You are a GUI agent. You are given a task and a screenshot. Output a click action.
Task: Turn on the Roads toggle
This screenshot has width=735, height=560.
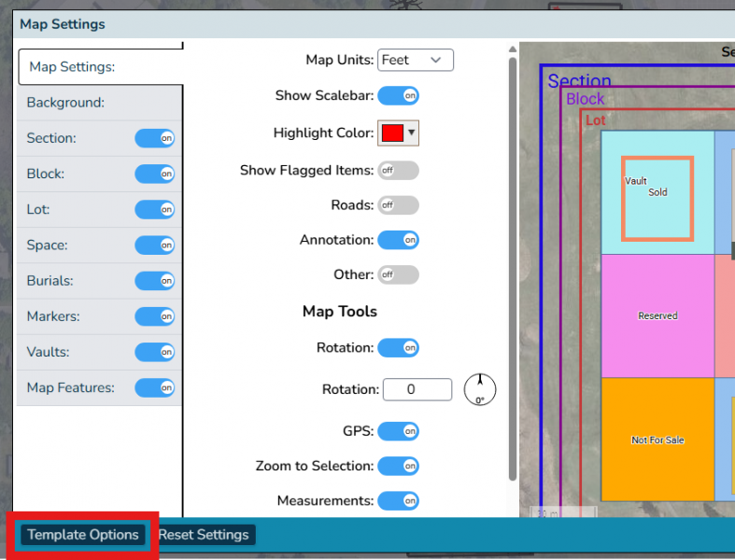point(398,205)
